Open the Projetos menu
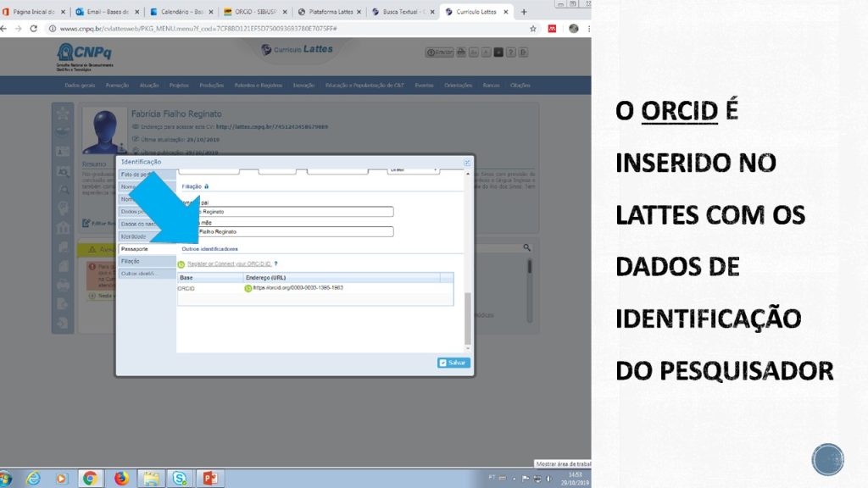This screenshot has height=488, width=868. pos(179,86)
